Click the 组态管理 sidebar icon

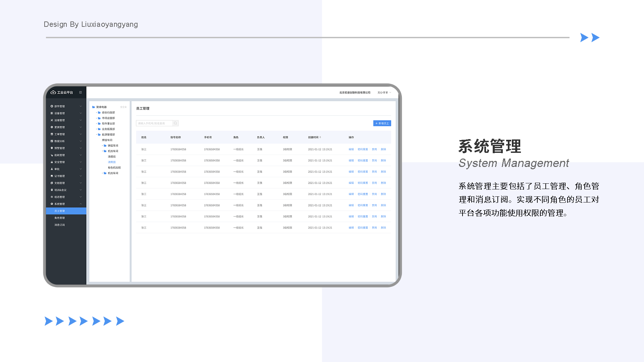(52, 197)
